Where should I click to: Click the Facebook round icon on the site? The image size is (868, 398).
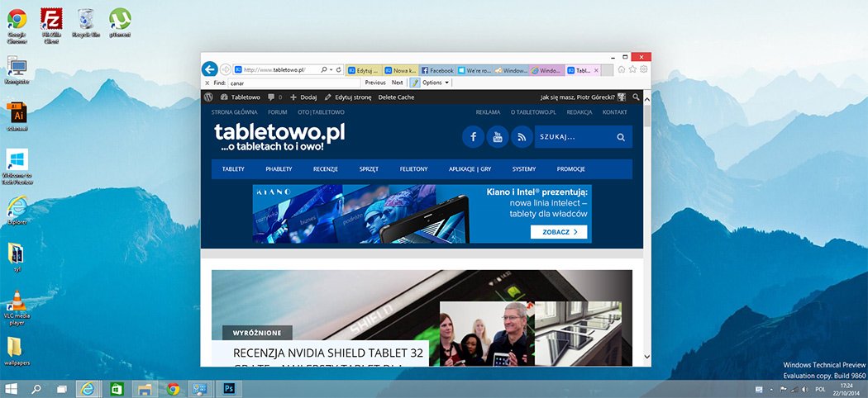[474, 137]
